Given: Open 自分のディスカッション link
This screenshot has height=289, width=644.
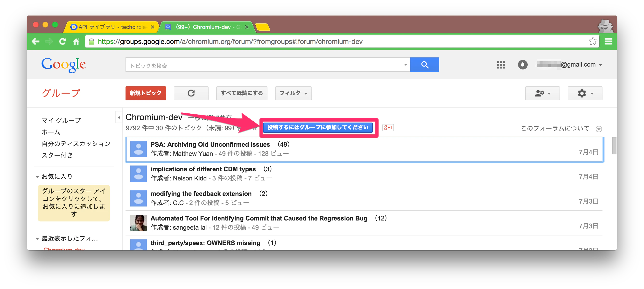Looking at the screenshot, I should [x=76, y=144].
